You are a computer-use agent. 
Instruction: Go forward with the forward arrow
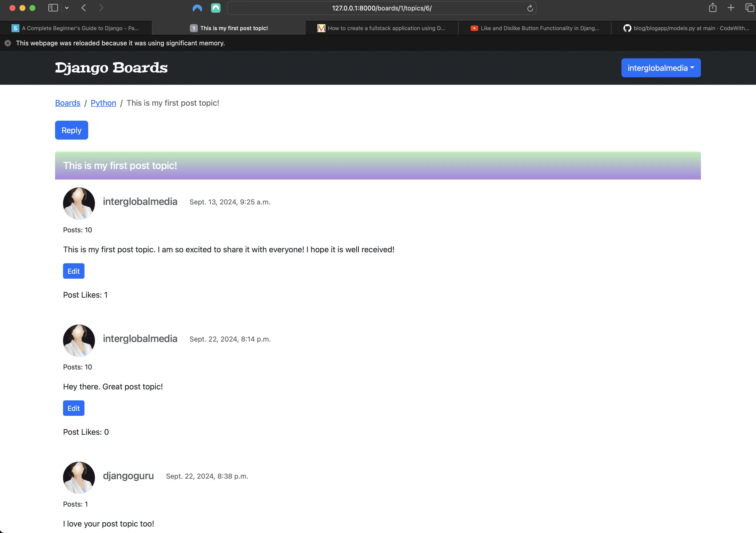click(x=101, y=8)
